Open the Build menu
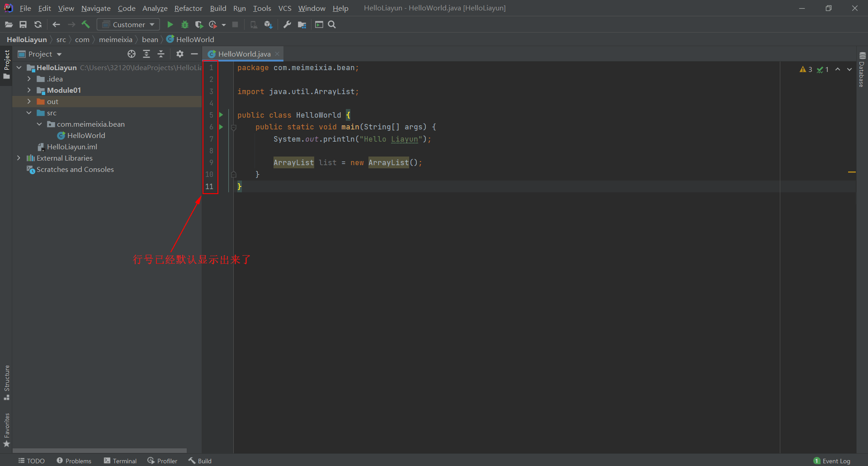 pyautogui.click(x=218, y=8)
